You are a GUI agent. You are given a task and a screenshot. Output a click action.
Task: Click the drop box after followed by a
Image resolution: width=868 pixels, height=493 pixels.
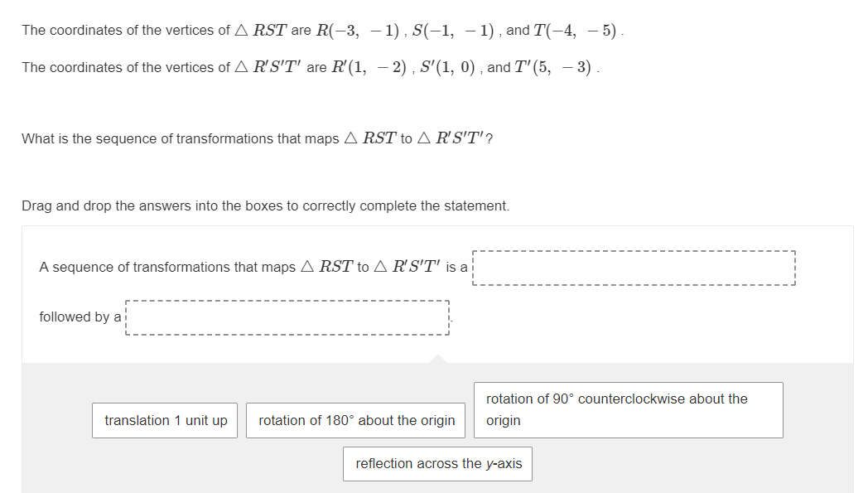pos(287,317)
